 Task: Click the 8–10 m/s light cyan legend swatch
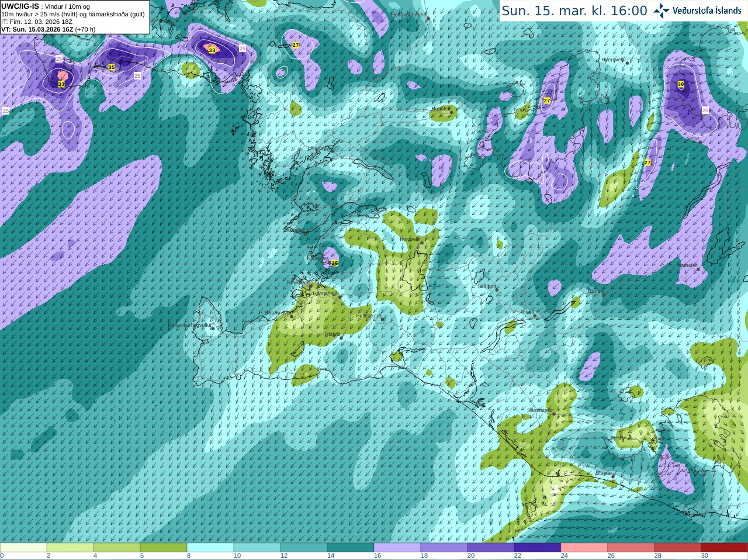210,548
